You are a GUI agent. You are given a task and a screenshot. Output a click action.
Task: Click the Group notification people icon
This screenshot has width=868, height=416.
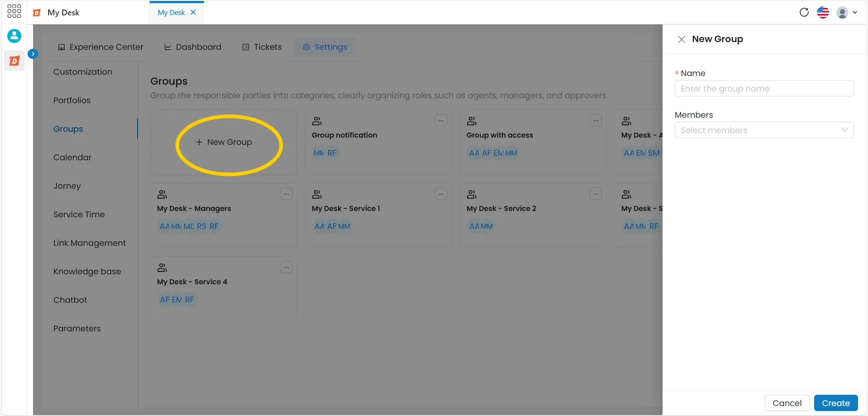click(x=317, y=121)
